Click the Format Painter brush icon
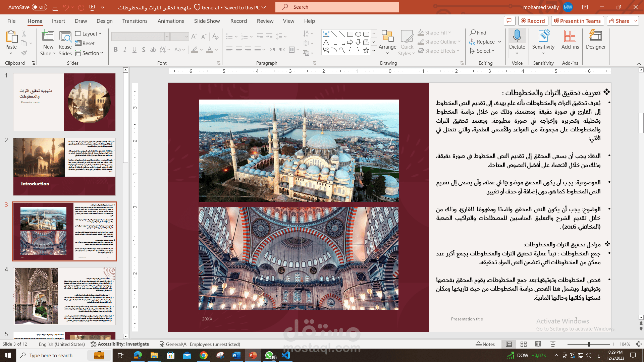 tap(24, 53)
